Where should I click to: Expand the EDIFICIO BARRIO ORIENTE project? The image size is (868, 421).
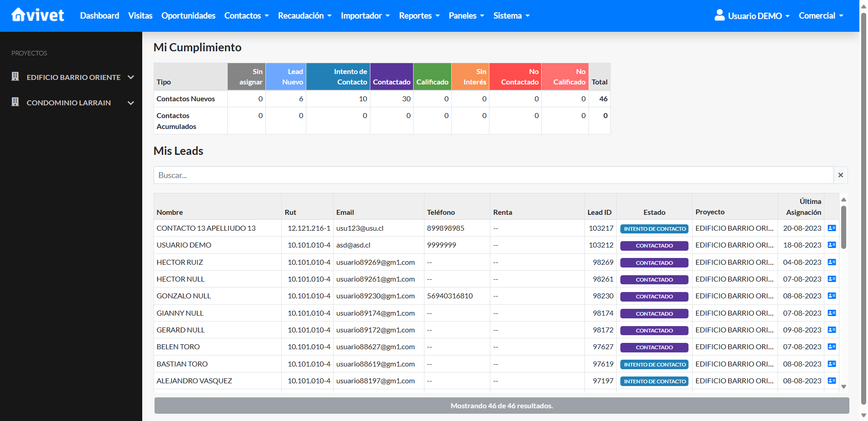pyautogui.click(x=131, y=77)
